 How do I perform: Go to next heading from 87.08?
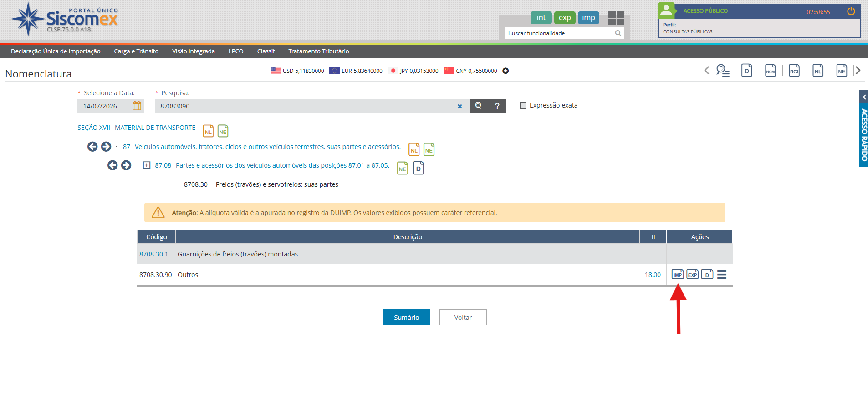[x=126, y=165]
